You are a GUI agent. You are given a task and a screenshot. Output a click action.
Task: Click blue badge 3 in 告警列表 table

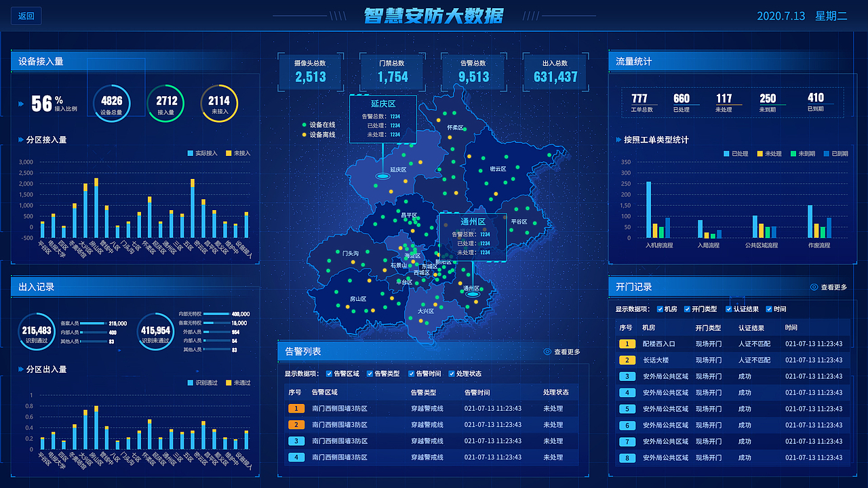point(296,441)
